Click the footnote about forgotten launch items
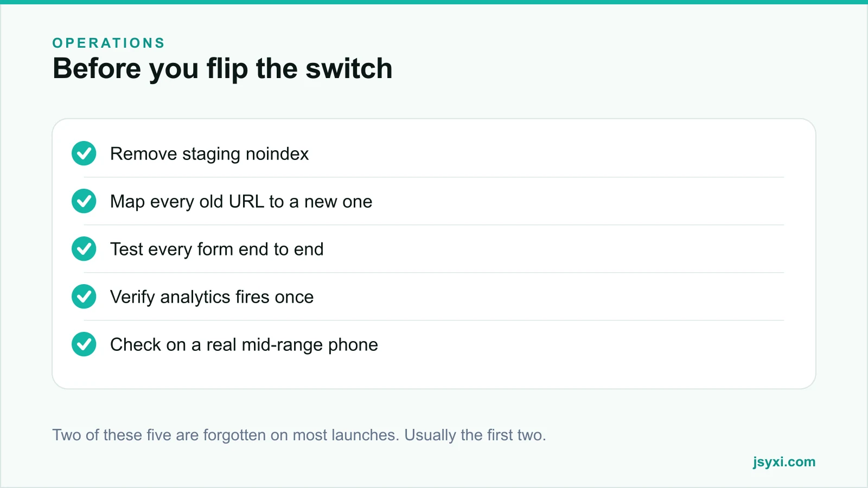Viewport: 868px width, 488px height. coord(299,435)
